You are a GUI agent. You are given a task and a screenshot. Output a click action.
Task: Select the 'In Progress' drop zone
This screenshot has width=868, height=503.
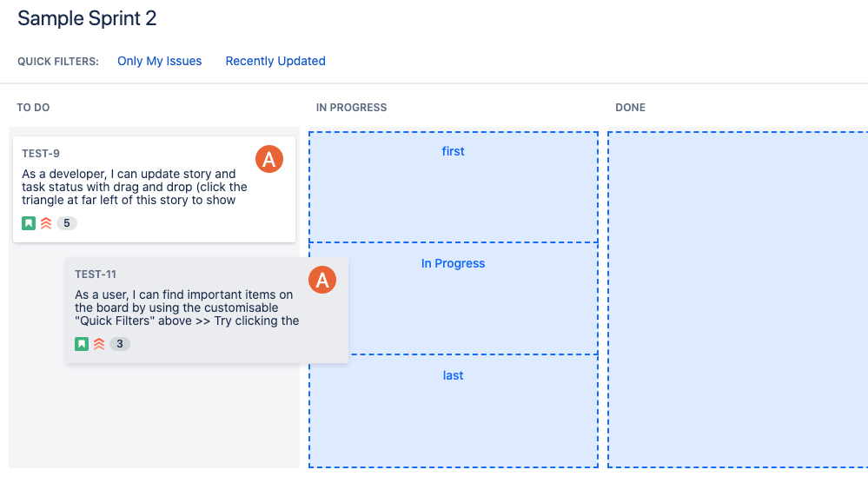(x=454, y=299)
